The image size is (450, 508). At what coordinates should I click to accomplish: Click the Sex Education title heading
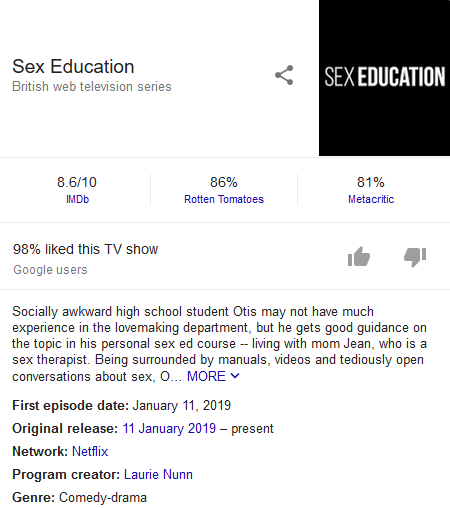73,66
